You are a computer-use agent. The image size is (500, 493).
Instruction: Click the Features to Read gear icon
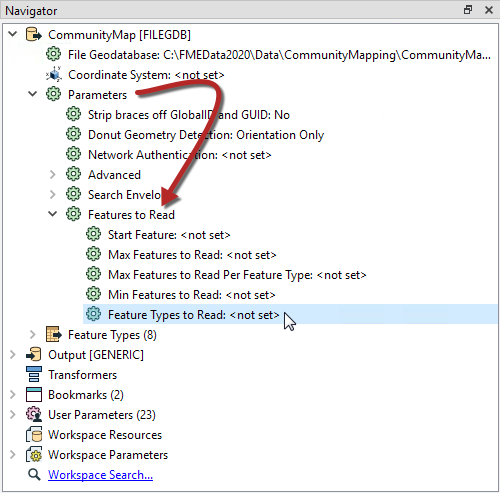(x=73, y=214)
